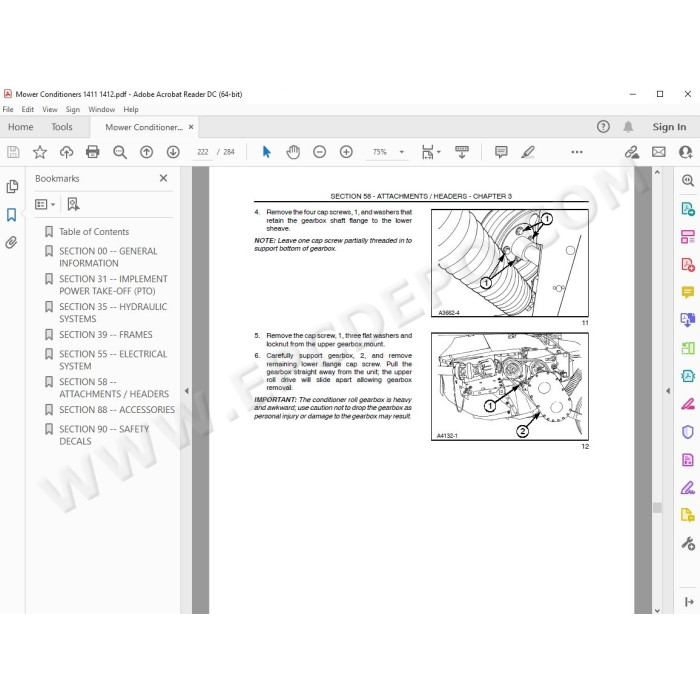700x700 pixels.
Task: Switch to the Home tab
Action: [x=21, y=127]
